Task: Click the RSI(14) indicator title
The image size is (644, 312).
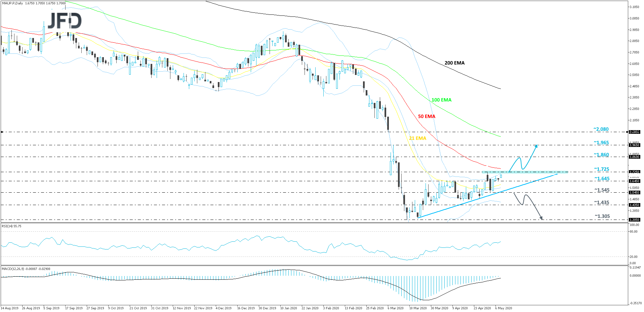Action: point(11,226)
